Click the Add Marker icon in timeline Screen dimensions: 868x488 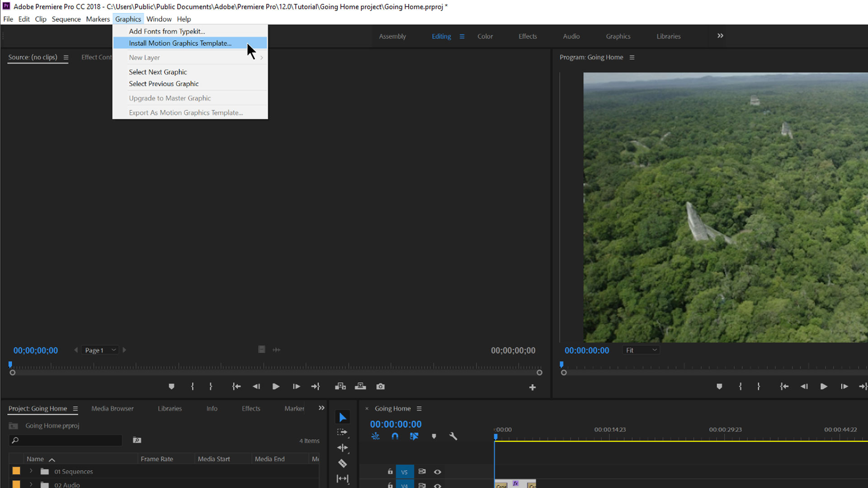click(x=434, y=436)
